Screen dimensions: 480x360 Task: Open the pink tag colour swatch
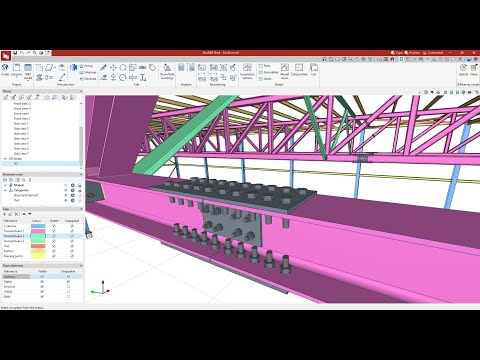click(38, 231)
